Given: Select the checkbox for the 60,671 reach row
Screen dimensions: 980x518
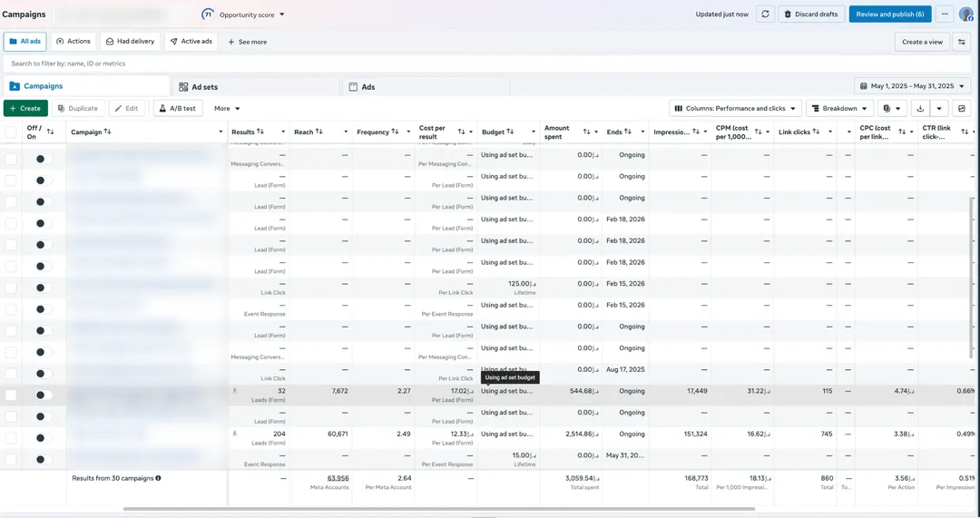Looking at the screenshot, I should pos(11,438).
